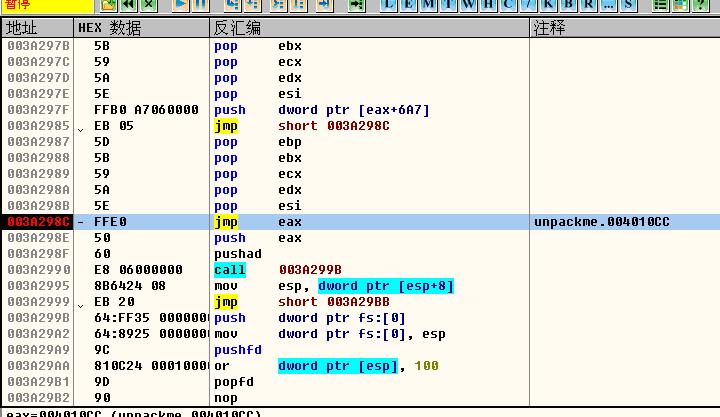Screen dimensions: 720x417
Task: Click the red highlighted address 003A298C
Action: pyautogui.click(x=38, y=222)
